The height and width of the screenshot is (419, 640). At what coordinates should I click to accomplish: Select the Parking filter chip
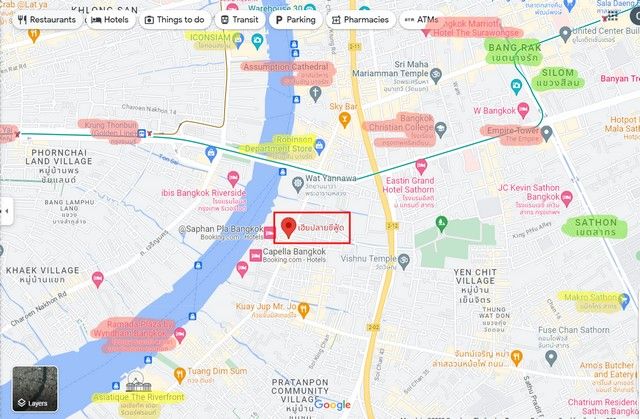(296, 20)
